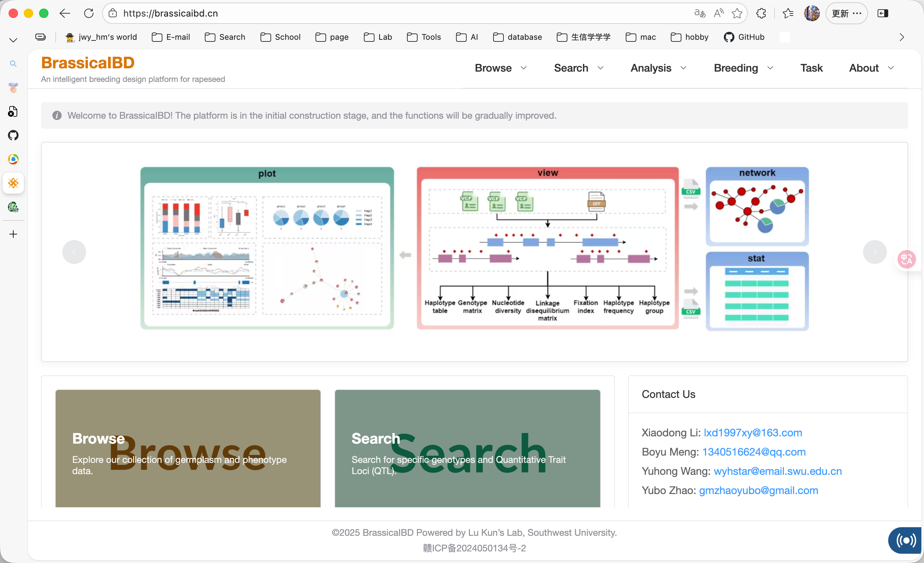Show next carousel slide arrow
924x563 pixels.
(x=875, y=252)
